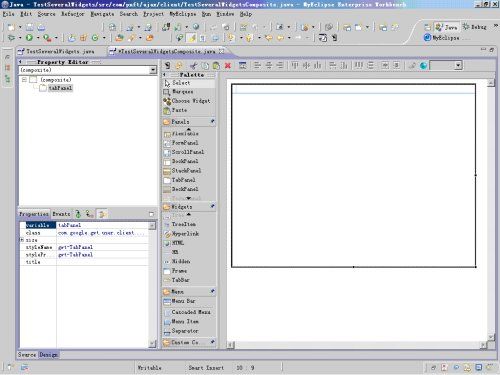Open the Refactor menu
This screenshot has height=375, width=500.
coord(72,14)
